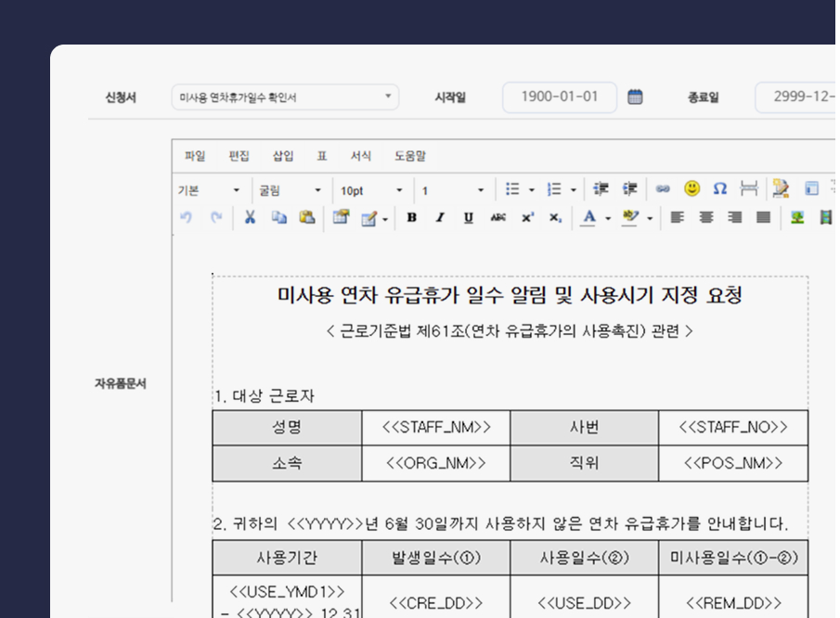The height and width of the screenshot is (618, 840).
Task: Open calendar picker next to 시작일
Action: coord(635,97)
